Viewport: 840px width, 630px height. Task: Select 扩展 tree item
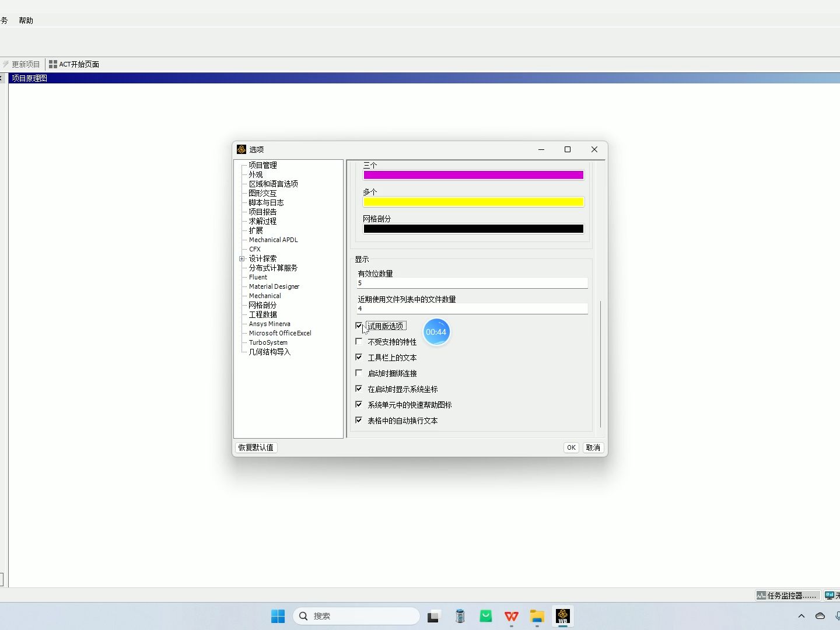(x=256, y=230)
